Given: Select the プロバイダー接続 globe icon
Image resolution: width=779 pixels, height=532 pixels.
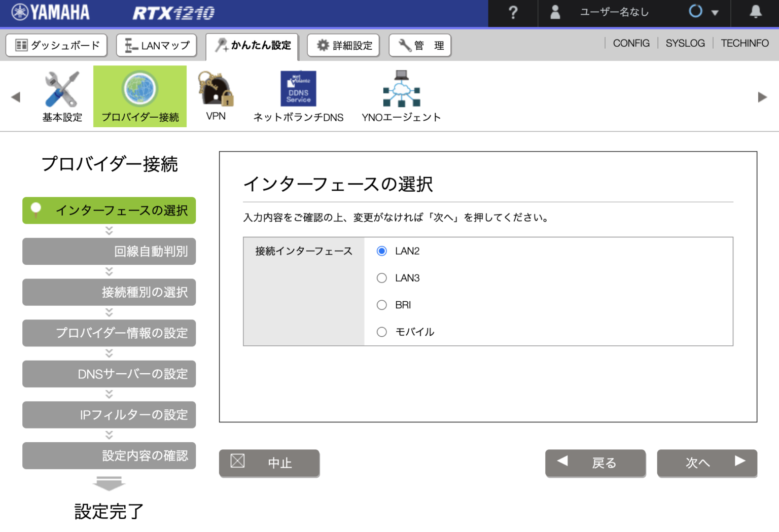Looking at the screenshot, I should pyautogui.click(x=140, y=96).
